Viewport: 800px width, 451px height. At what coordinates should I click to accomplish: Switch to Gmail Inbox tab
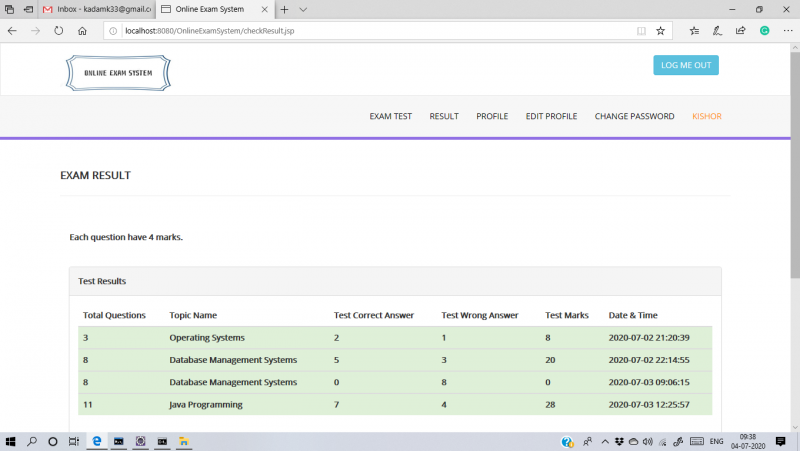click(97, 9)
